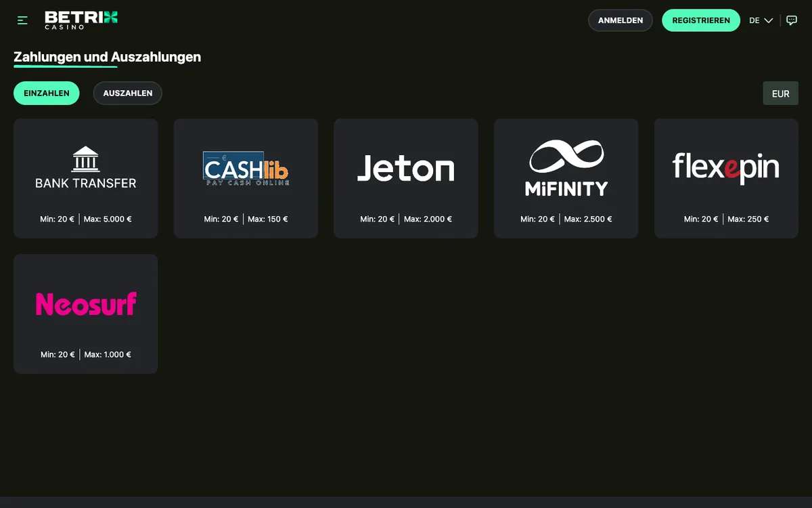The height and width of the screenshot is (508, 812).
Task: Open the EUR currency selector
Action: 781,93
